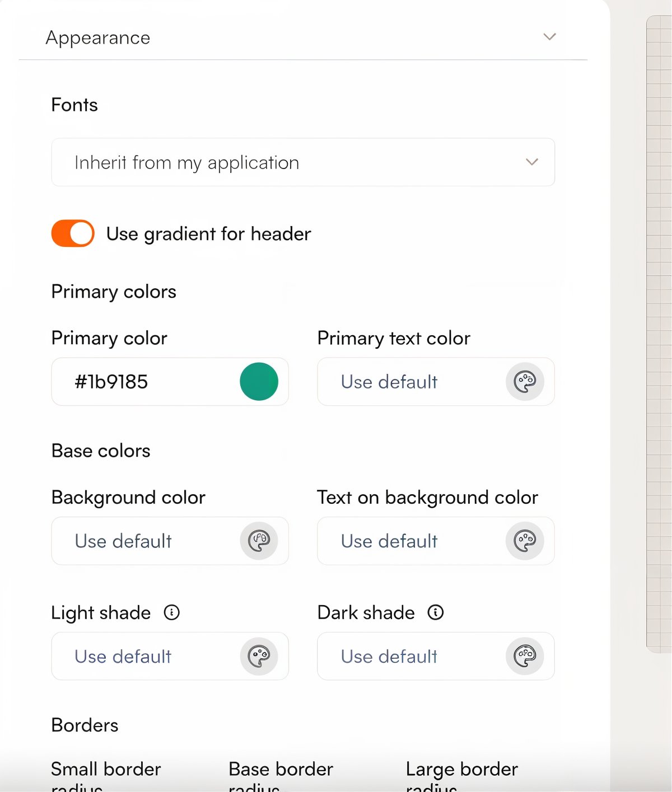Viewport: 672px width, 792px height.
Task: Disable the Use gradient for header toggle
Action: 73,233
